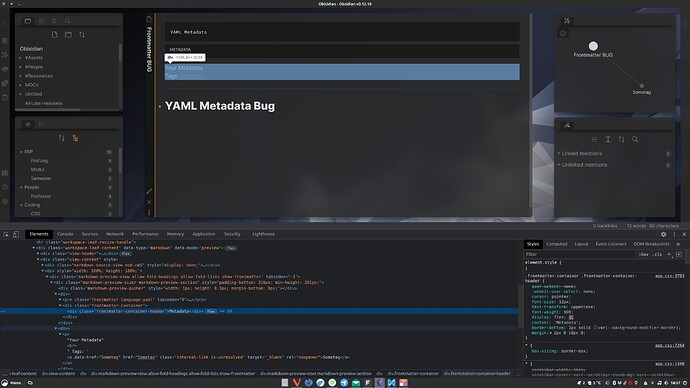The image size is (690, 388).
Task: Expand the #People folder
Action: pos(20,67)
